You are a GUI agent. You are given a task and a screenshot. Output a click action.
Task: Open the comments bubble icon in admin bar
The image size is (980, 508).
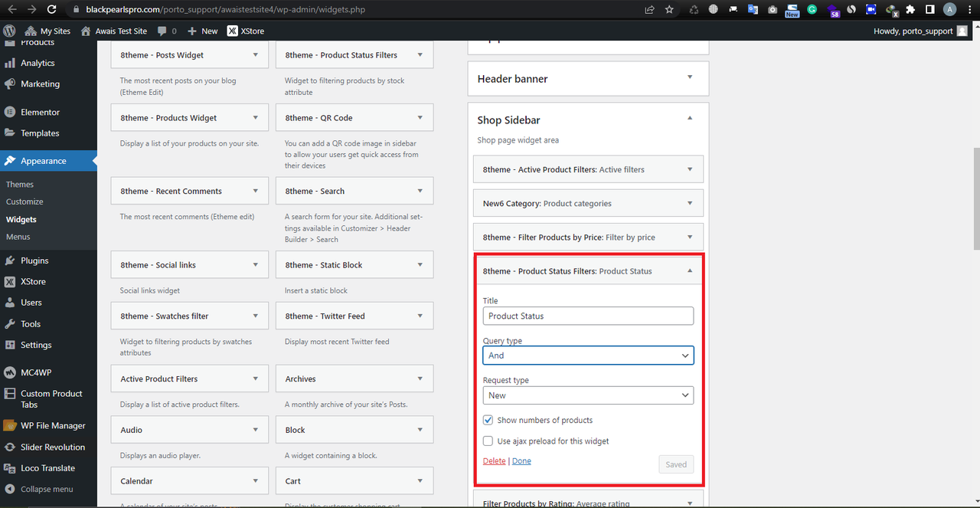[162, 31]
